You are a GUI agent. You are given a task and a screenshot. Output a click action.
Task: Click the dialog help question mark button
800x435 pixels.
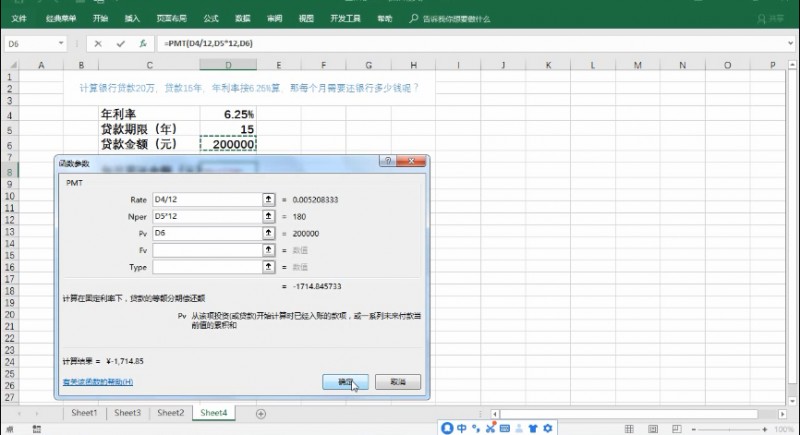(x=388, y=161)
